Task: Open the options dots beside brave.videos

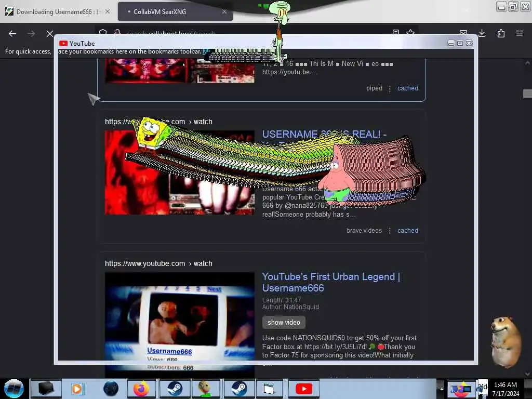Action: pyautogui.click(x=390, y=231)
